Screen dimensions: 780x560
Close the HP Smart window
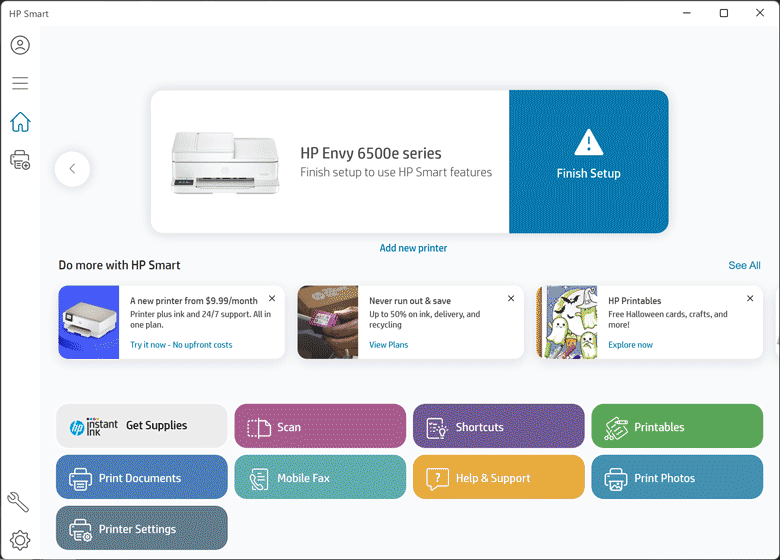coord(760,13)
